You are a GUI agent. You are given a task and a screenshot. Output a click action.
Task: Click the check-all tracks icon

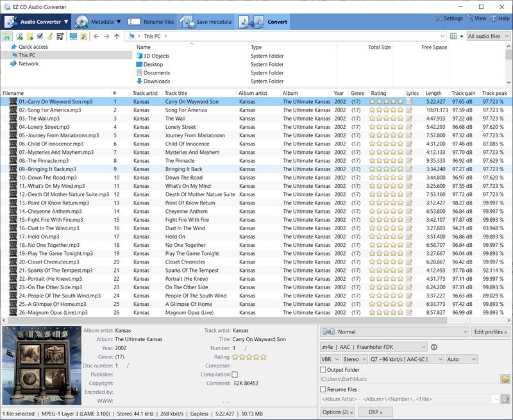40,37
